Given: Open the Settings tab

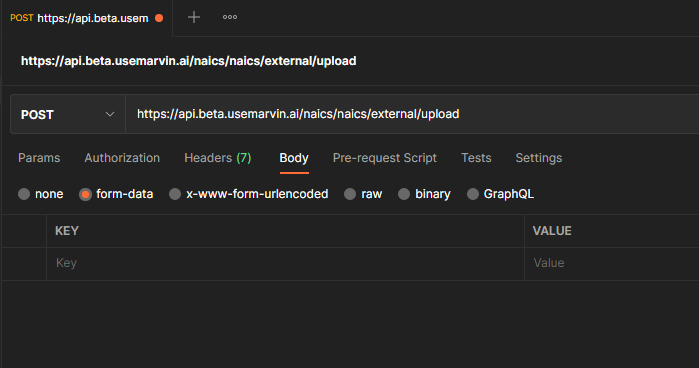Looking at the screenshot, I should coord(539,158).
